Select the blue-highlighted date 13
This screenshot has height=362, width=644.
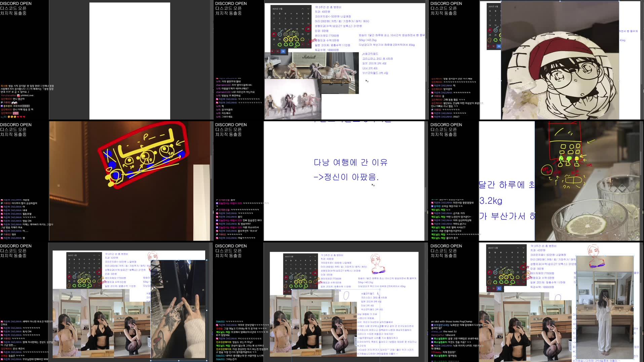pos(283,51)
